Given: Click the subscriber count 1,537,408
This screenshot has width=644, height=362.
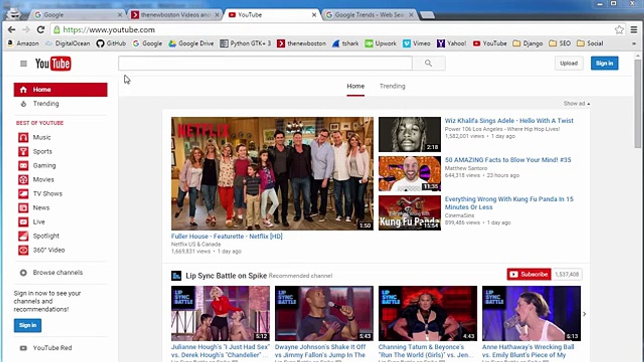Looking at the screenshot, I should click(x=567, y=275).
